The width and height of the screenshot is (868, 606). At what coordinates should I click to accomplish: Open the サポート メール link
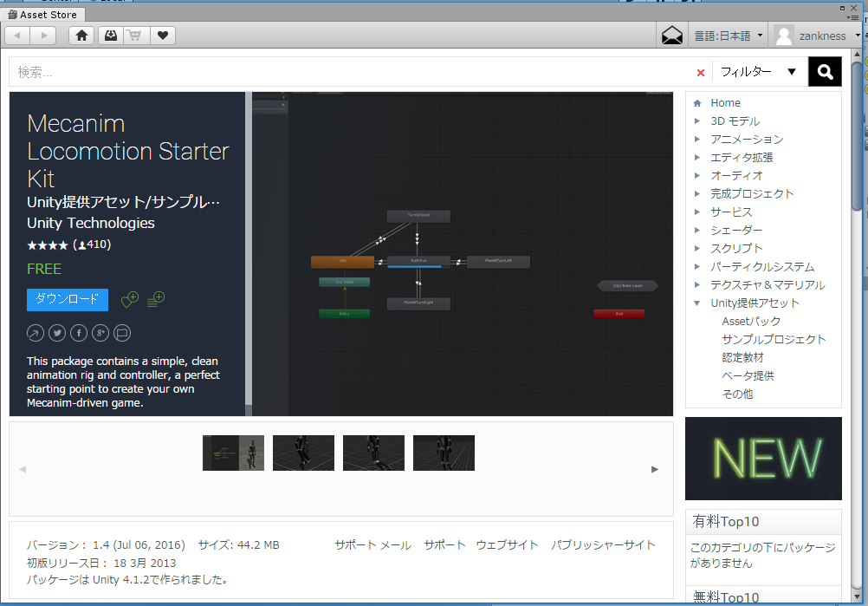[372, 545]
